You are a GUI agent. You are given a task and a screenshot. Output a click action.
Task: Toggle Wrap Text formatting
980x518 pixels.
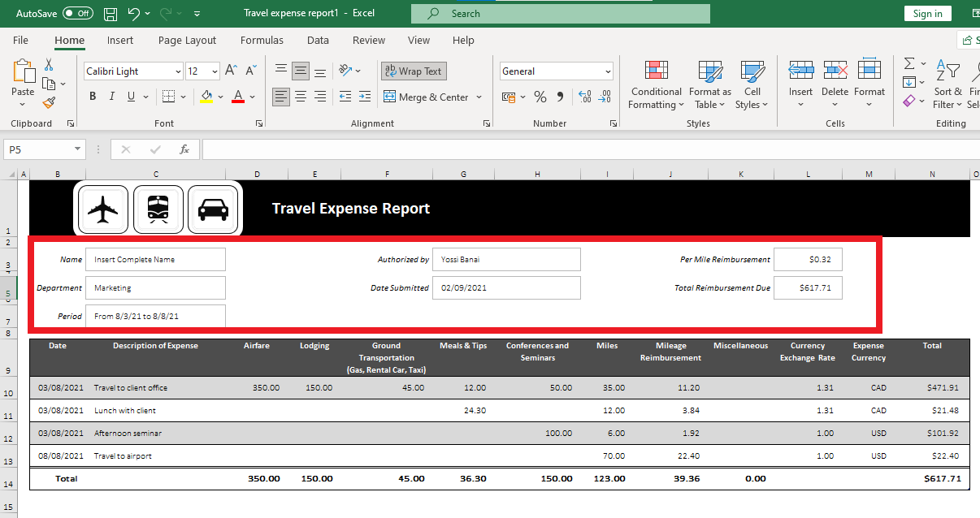pos(413,71)
